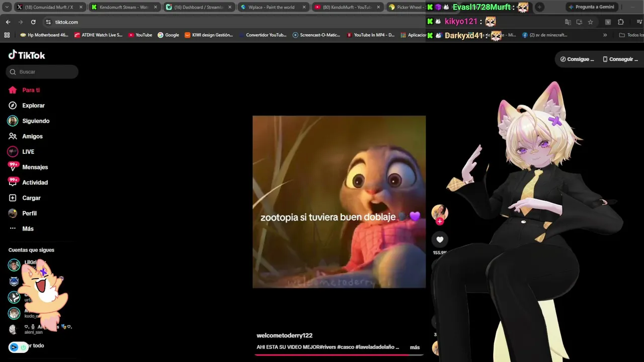Image resolution: width=644 pixels, height=362 pixels.
Task: Click the Mensajes icon with 99+ badge
Action: click(13, 167)
